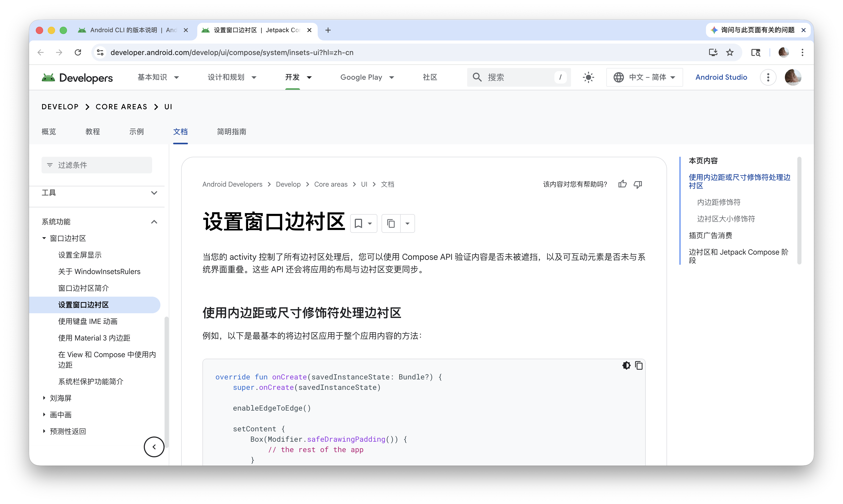Click the bookmark icon beside page title
Viewport: 843px width, 504px height.
(358, 223)
